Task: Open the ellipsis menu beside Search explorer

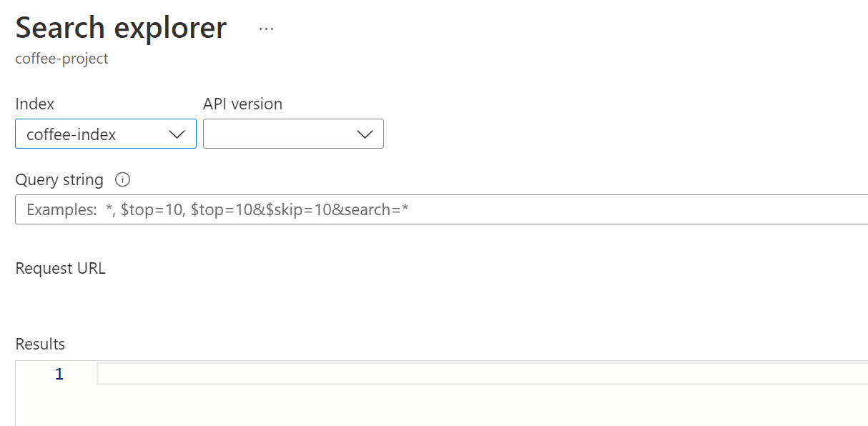Action: [266, 29]
